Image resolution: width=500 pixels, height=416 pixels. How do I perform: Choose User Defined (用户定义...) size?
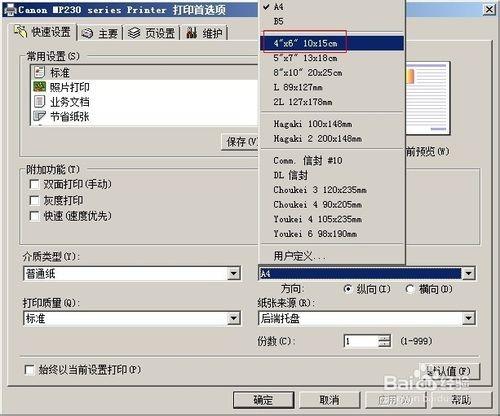click(x=332, y=256)
